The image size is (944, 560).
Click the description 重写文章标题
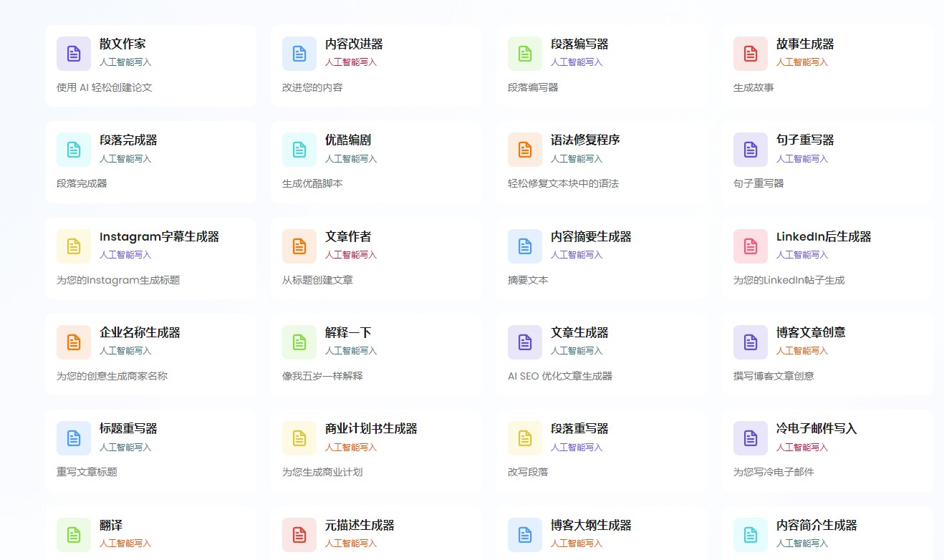pyautogui.click(x=87, y=472)
